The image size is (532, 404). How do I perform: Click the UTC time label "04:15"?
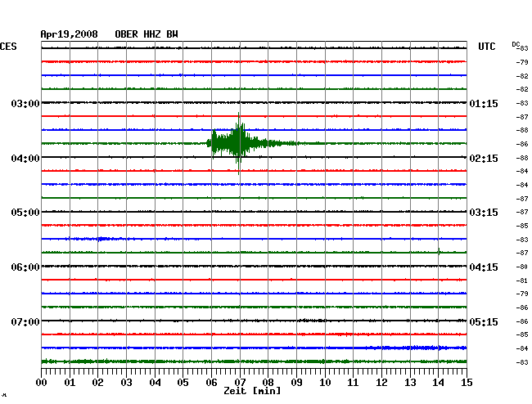pyautogui.click(x=484, y=267)
